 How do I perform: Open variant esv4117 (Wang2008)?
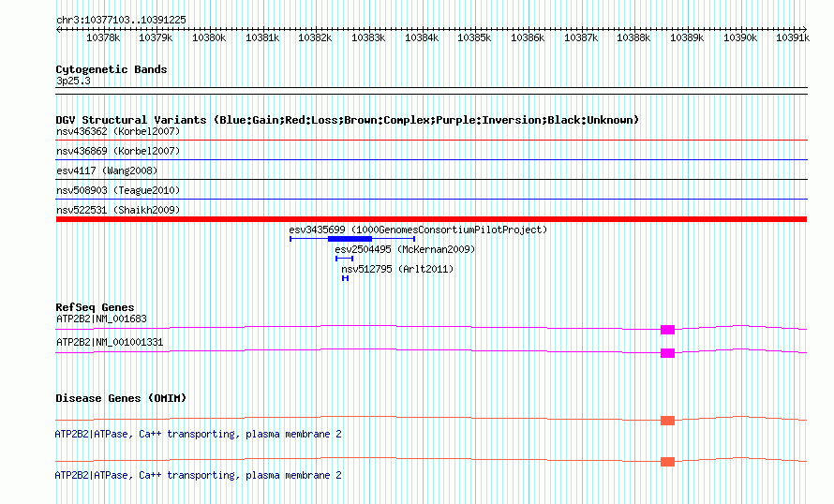point(107,170)
